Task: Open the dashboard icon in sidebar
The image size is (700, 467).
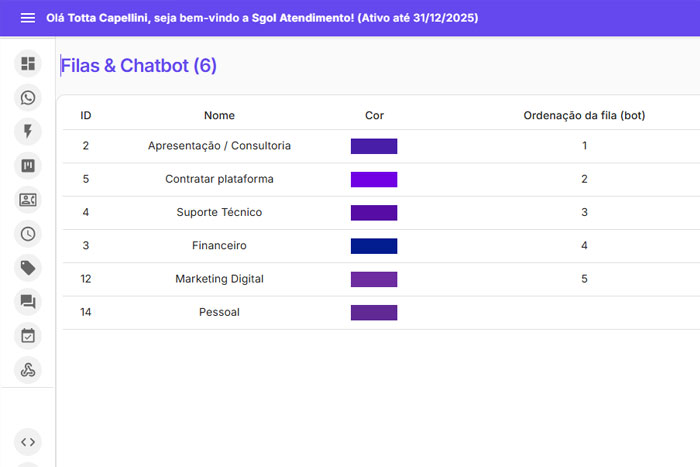Action: coord(28,64)
